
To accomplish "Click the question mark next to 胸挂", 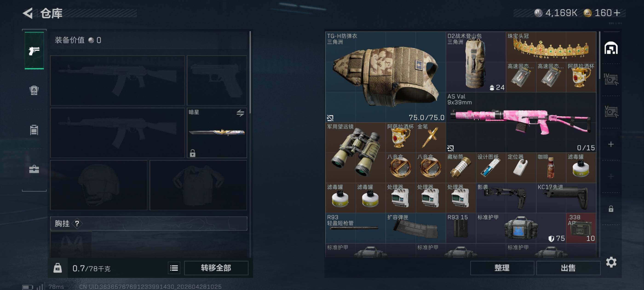I will point(77,223).
